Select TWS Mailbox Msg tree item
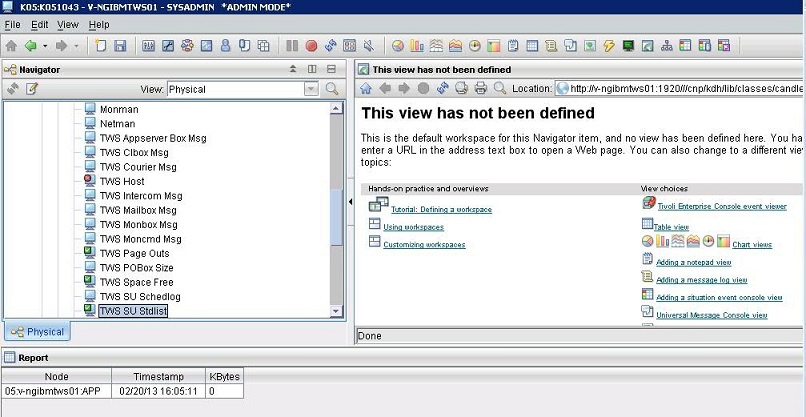The width and height of the screenshot is (806, 417). (x=138, y=210)
